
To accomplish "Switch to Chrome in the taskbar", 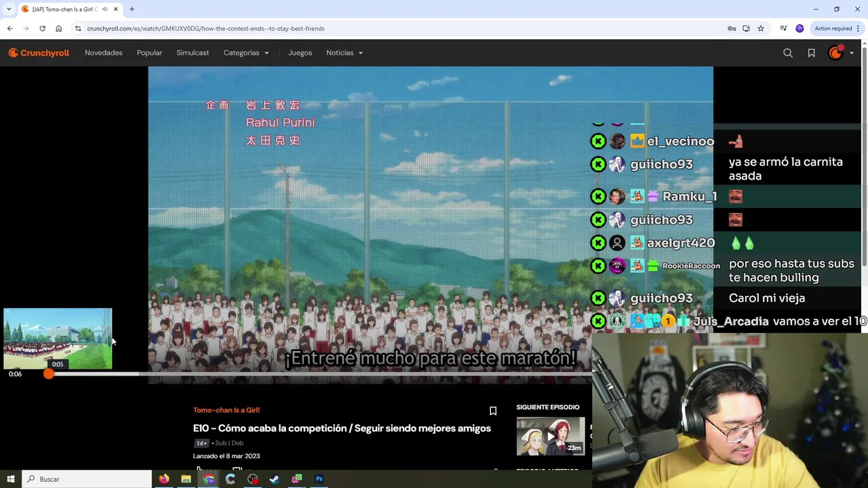I will click(x=209, y=479).
